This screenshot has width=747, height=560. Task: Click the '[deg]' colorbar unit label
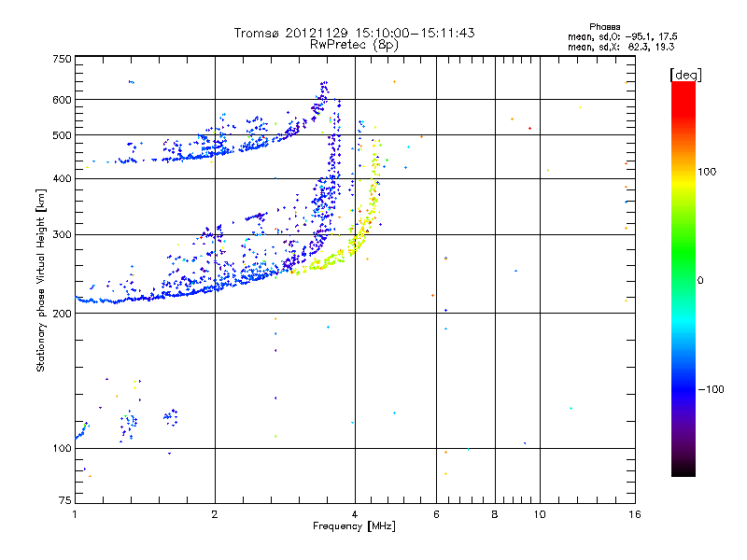tap(685, 75)
